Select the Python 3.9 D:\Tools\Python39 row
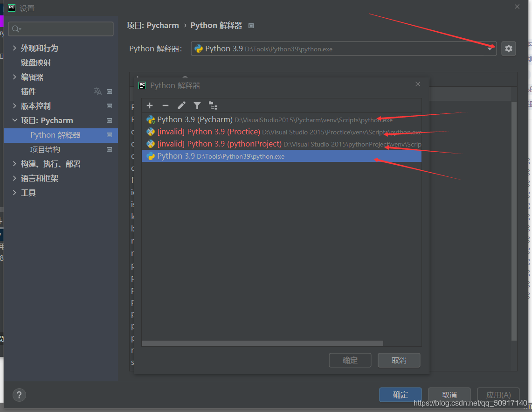Viewport: 532px width, 412px height. (x=282, y=156)
